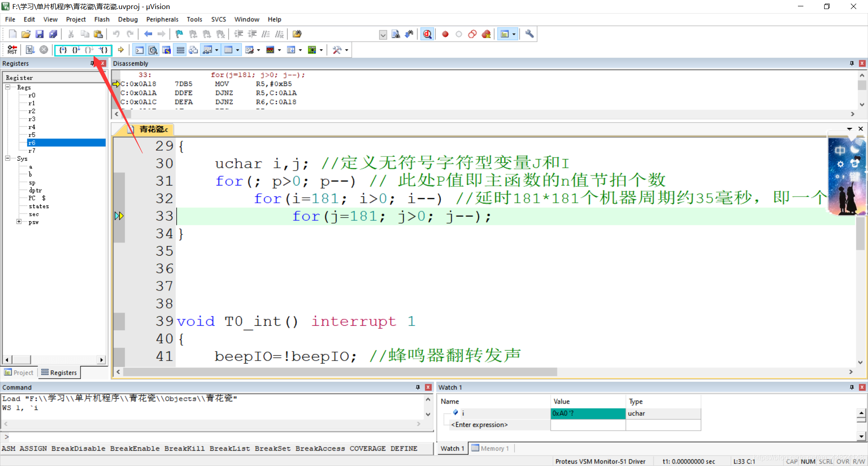Toggle the Call Stack Window icon
868x466 pixels.
tap(193, 50)
